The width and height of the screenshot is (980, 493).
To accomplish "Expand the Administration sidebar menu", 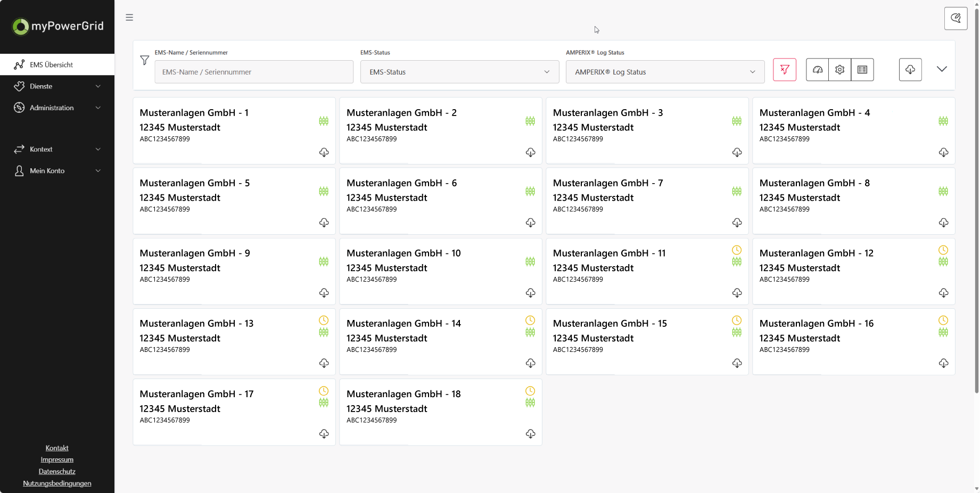I will tap(57, 108).
